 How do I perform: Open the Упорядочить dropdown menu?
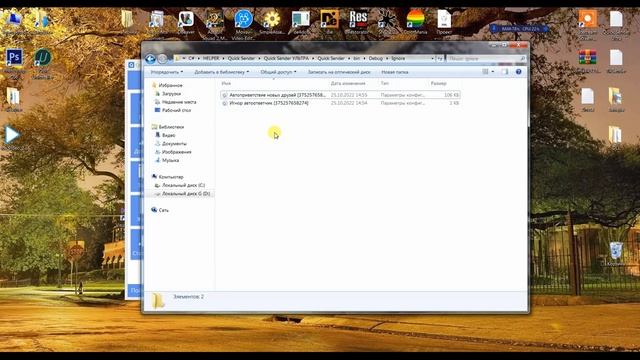tap(167, 72)
